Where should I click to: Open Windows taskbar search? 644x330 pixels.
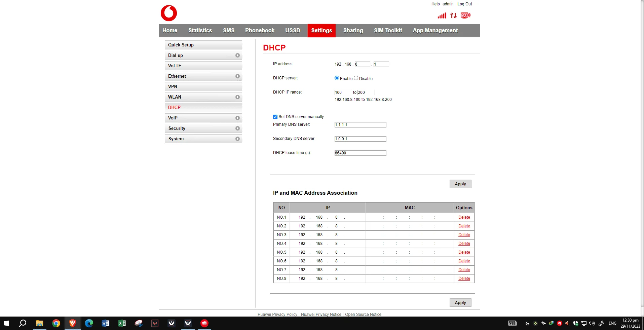23,323
